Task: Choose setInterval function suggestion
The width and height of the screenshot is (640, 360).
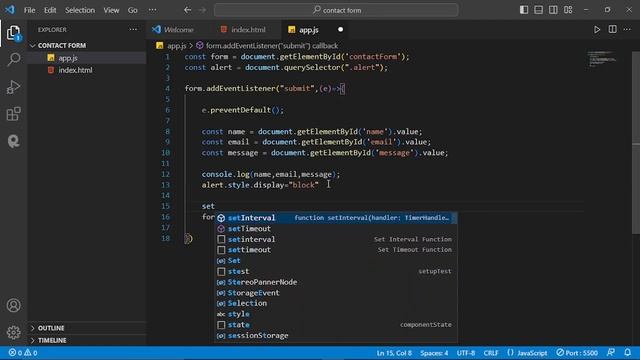Action: pos(336,218)
